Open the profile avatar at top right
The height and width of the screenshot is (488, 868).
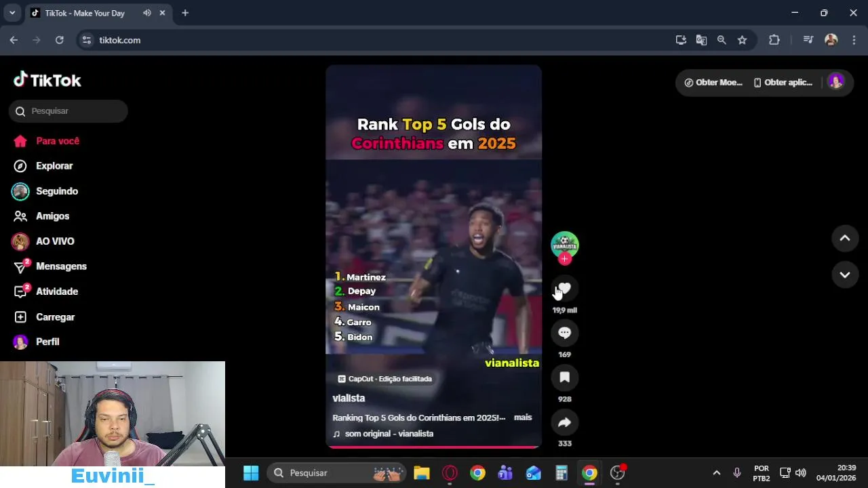click(836, 82)
